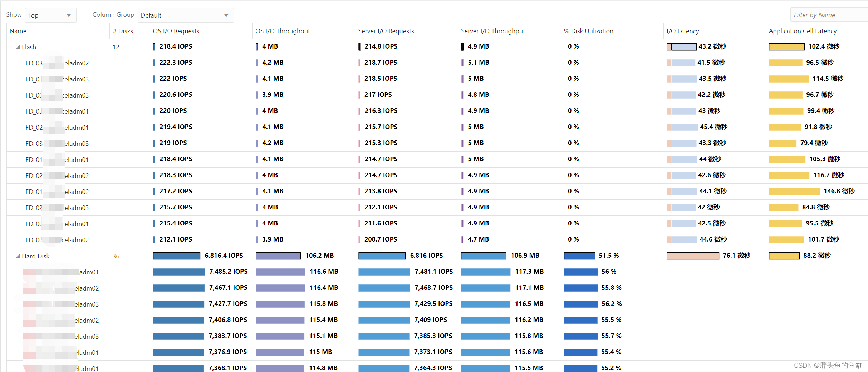Click the Flash 43.2 I/O latency bar
The width and height of the screenshot is (868, 372).
[x=682, y=46]
